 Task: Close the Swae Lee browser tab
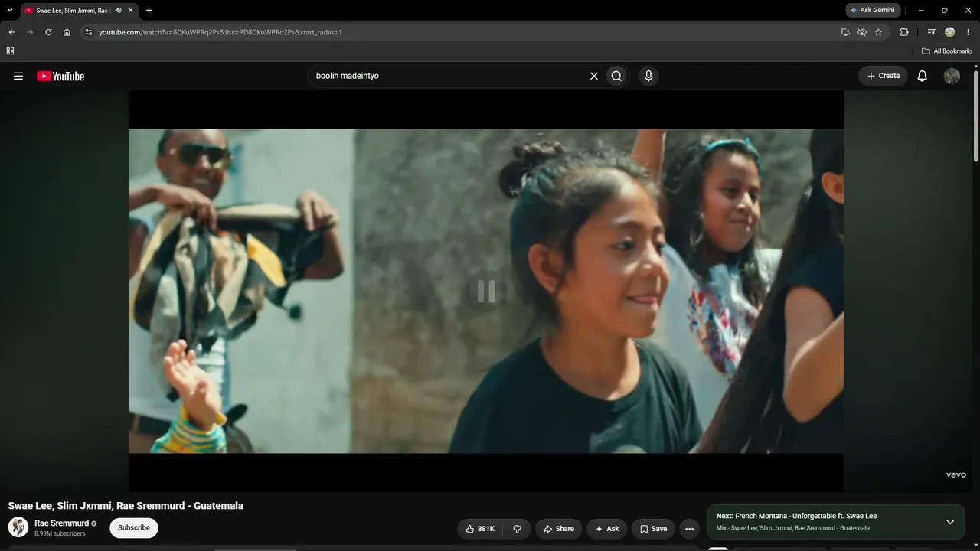(131, 11)
